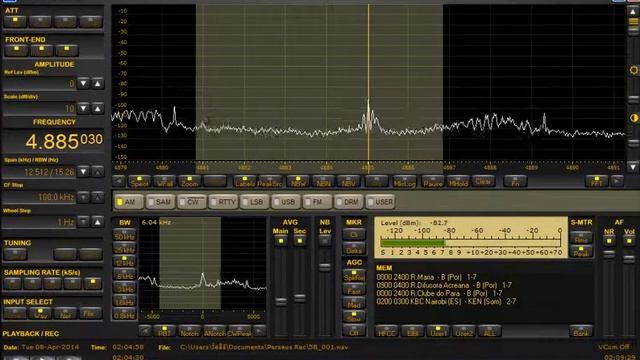Open the EiBi memory tab
This screenshot has height=360, width=640.
(412, 331)
